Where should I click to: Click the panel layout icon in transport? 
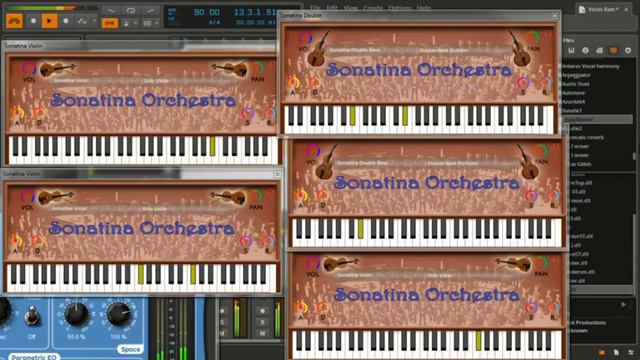tap(147, 24)
